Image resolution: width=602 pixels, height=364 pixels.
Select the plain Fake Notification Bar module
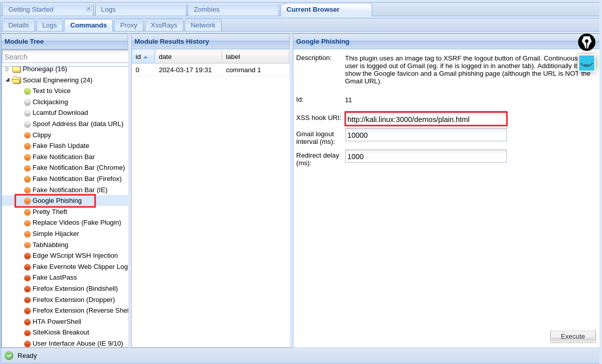pyautogui.click(x=64, y=157)
